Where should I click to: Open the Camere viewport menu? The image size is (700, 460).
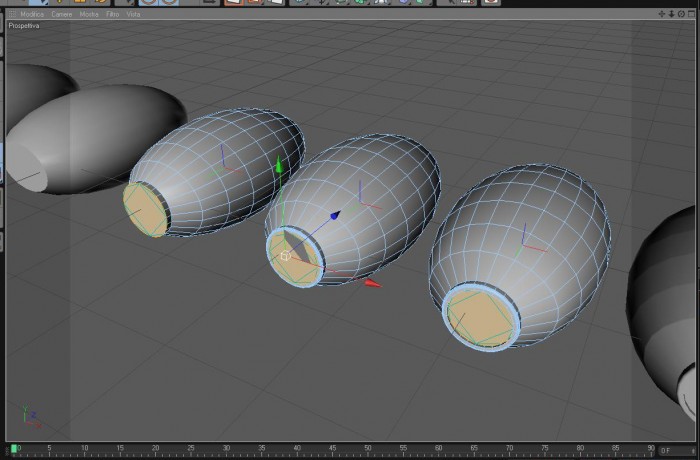(62, 14)
